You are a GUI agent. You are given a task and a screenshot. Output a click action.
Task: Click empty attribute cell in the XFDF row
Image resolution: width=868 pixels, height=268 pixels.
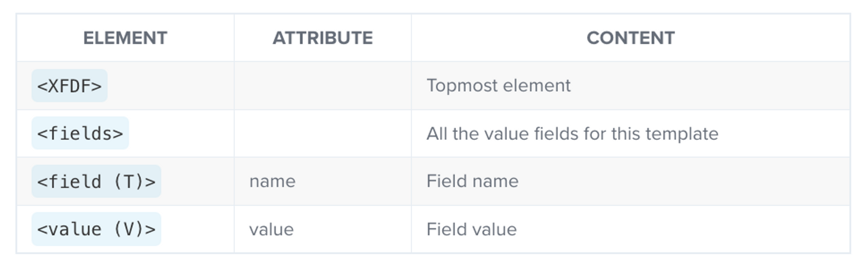click(x=323, y=86)
